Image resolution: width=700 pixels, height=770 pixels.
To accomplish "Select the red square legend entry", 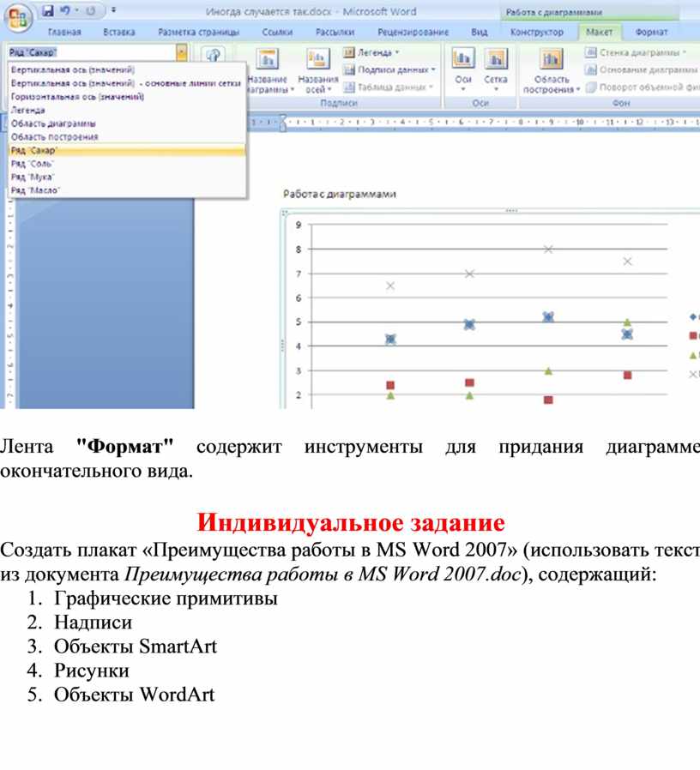I will tap(693, 336).
